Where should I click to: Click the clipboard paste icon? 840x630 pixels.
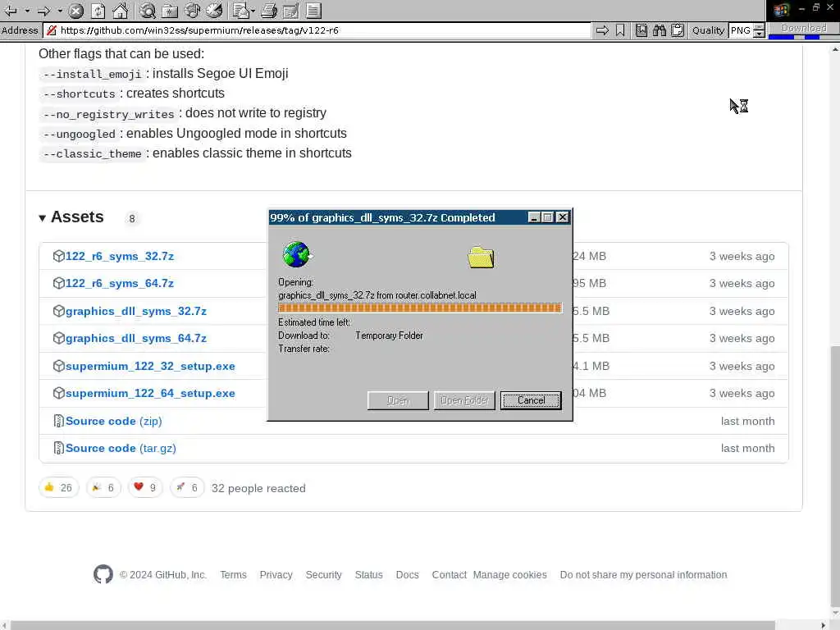pyautogui.click(x=678, y=30)
